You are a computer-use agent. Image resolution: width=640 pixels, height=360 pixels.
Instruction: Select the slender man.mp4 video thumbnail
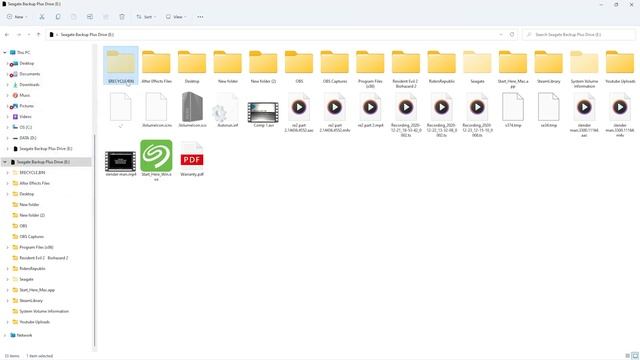point(120,161)
